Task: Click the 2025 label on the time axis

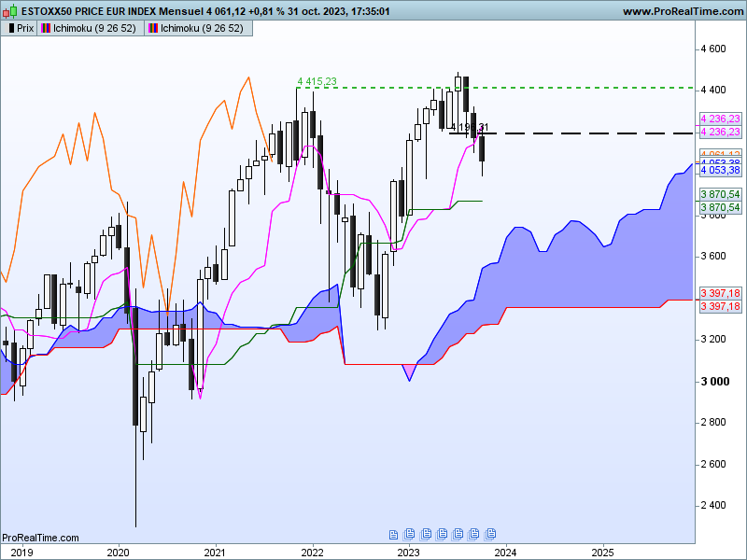Action: [602, 553]
